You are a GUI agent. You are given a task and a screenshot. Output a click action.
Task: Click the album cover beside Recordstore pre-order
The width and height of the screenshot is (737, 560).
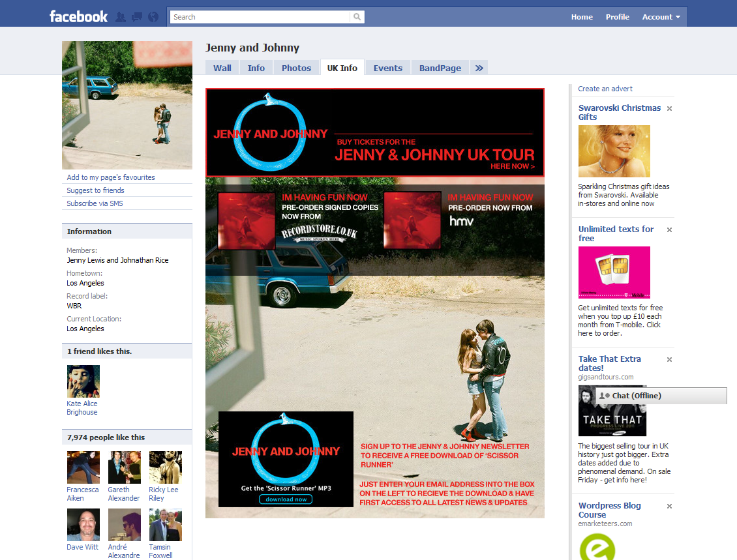[247, 220]
